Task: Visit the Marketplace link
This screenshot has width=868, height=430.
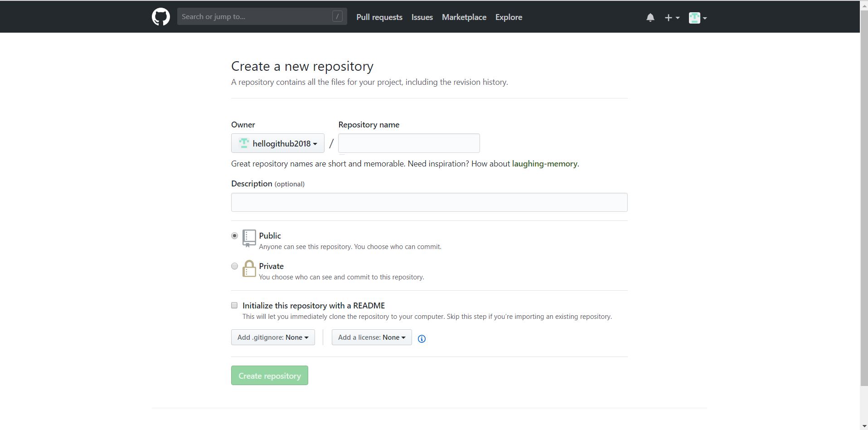Action: [x=464, y=17]
